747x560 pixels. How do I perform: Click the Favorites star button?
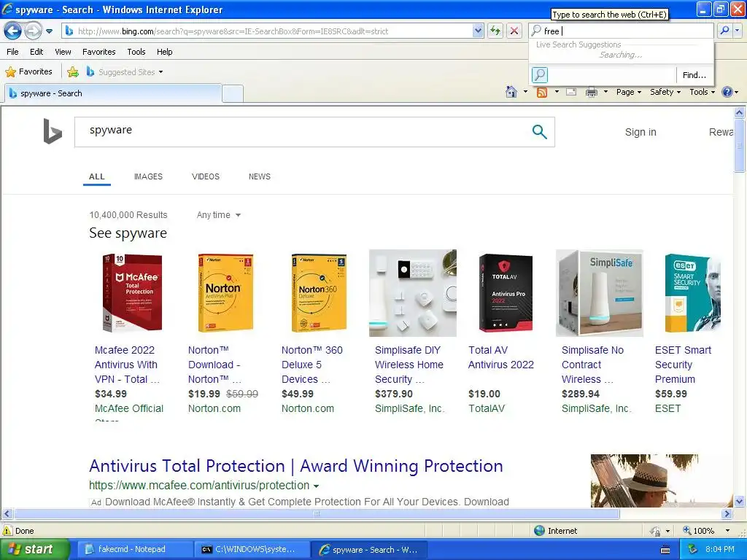coord(28,72)
